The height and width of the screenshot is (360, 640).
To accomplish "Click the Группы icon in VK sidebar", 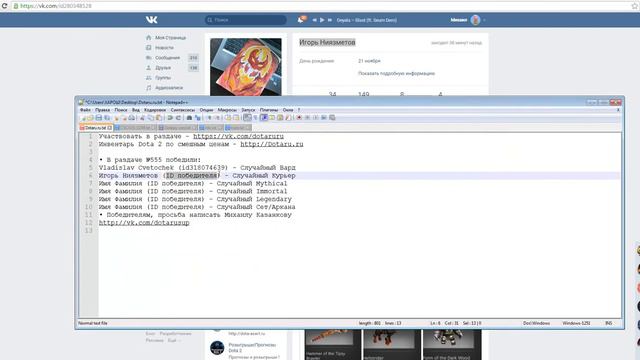I will [149, 78].
